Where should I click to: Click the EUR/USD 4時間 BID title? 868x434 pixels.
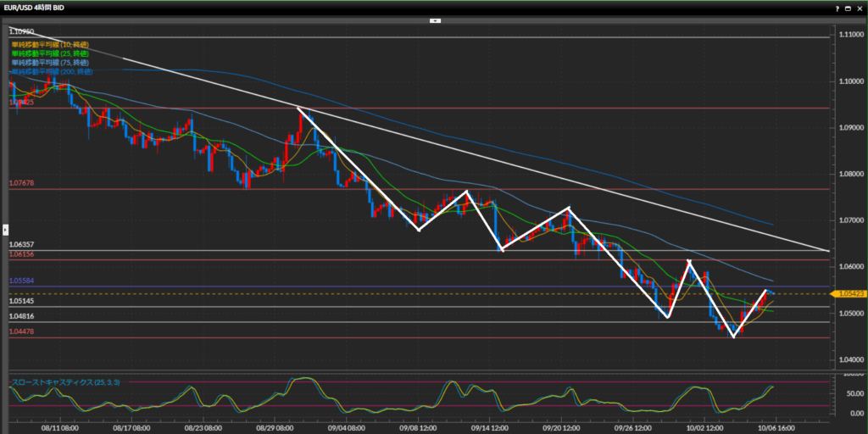39,7
